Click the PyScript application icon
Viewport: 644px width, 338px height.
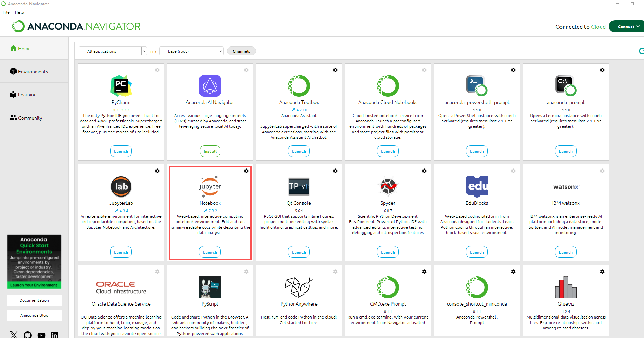click(210, 287)
